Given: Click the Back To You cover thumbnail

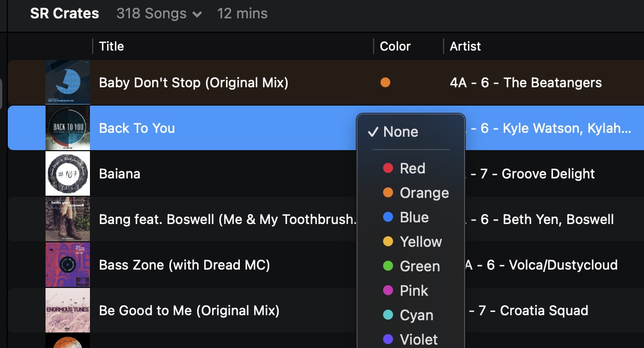Looking at the screenshot, I should coord(68,128).
